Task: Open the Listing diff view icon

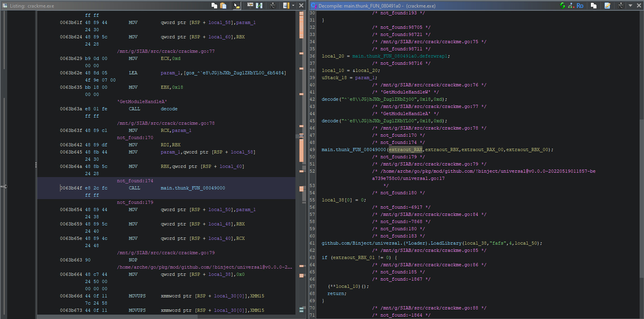Action: (259, 6)
